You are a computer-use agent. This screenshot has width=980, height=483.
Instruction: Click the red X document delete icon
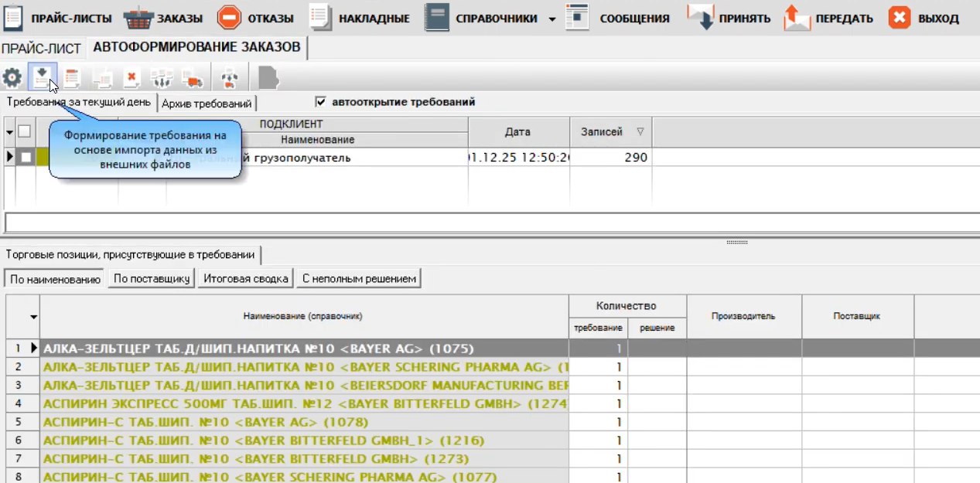[x=132, y=77]
